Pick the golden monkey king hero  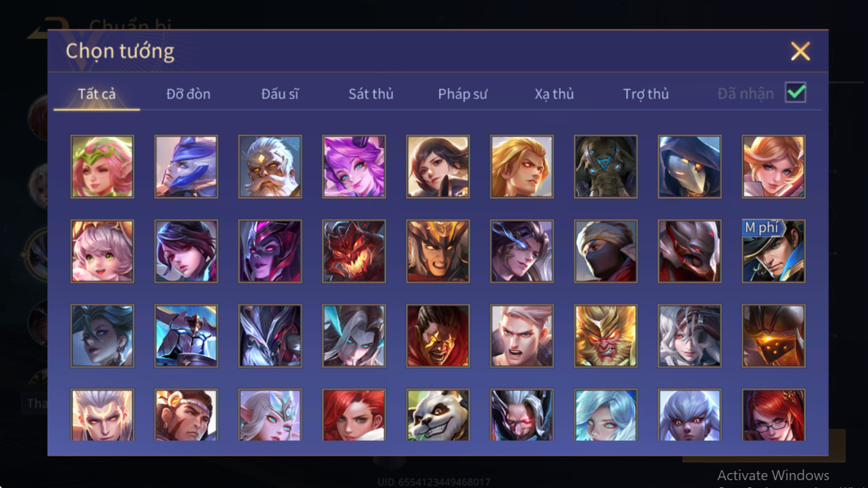(606, 336)
